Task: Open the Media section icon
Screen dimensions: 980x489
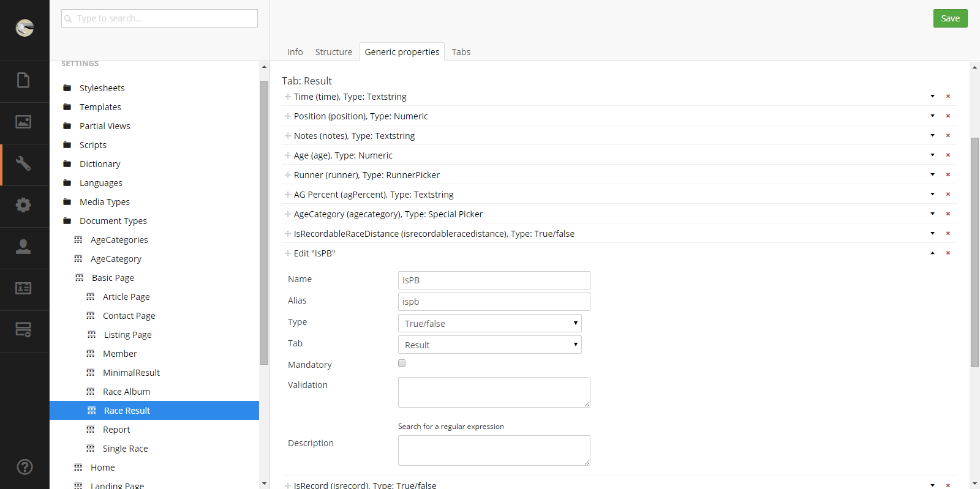Action: [x=23, y=122]
